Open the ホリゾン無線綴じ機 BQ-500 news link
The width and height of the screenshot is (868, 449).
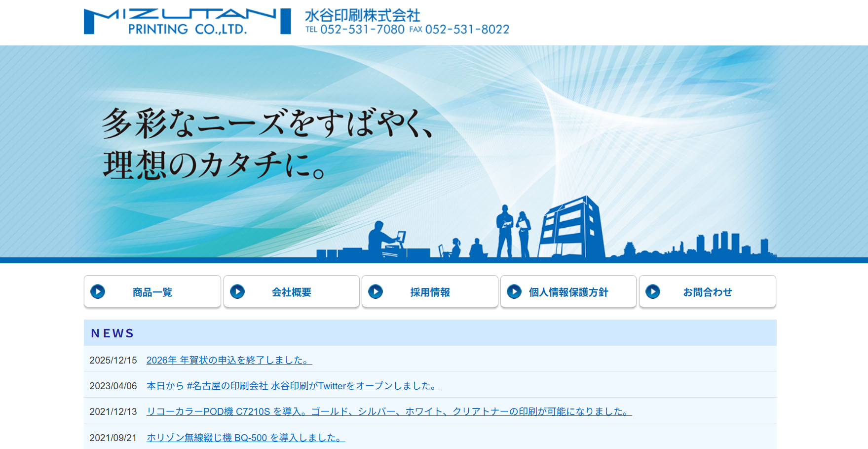click(x=245, y=438)
